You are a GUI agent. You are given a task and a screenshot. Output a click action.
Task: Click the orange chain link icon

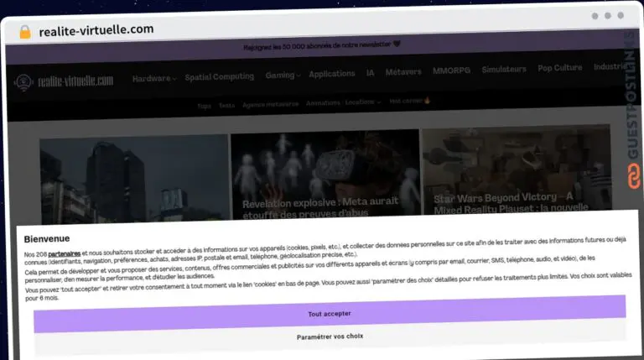coord(634,175)
